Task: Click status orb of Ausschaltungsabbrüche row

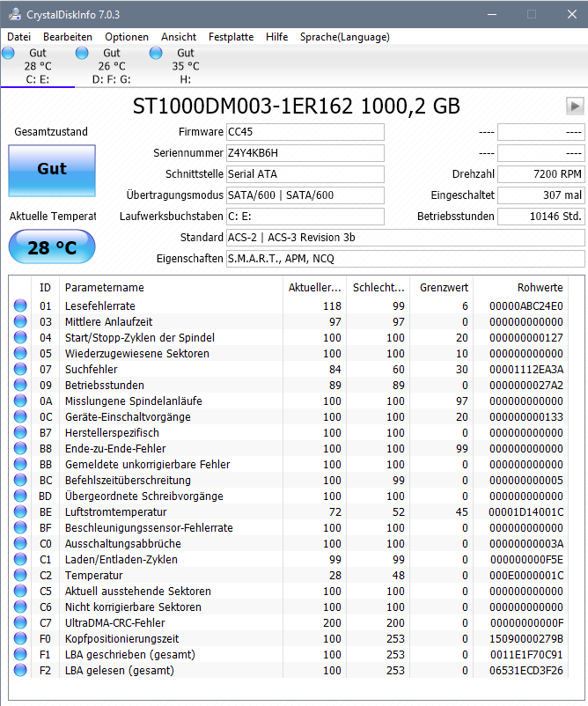Action: point(20,543)
